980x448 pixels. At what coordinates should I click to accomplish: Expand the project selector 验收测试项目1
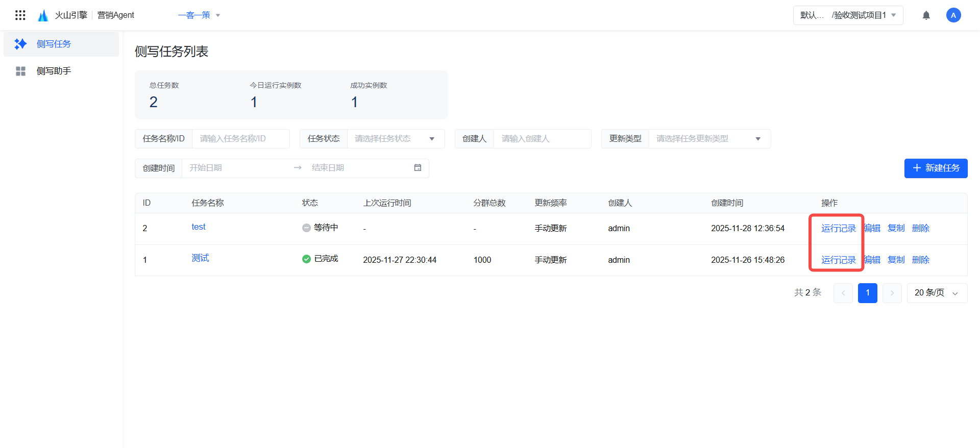(848, 15)
